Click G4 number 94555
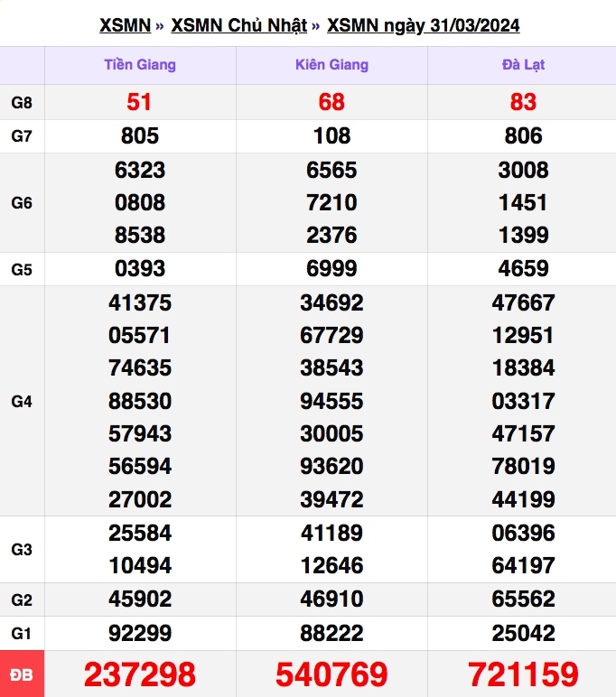The height and width of the screenshot is (697, 616). [331, 401]
